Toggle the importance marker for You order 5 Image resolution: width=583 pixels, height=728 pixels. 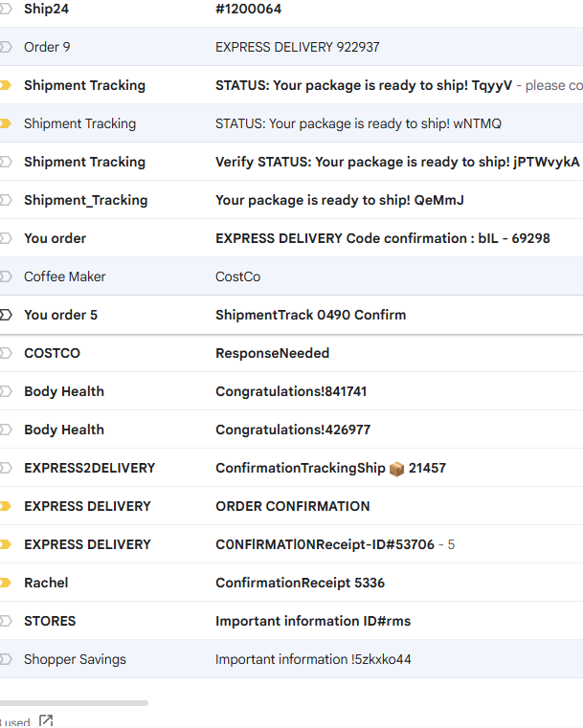pyautogui.click(x=5, y=315)
